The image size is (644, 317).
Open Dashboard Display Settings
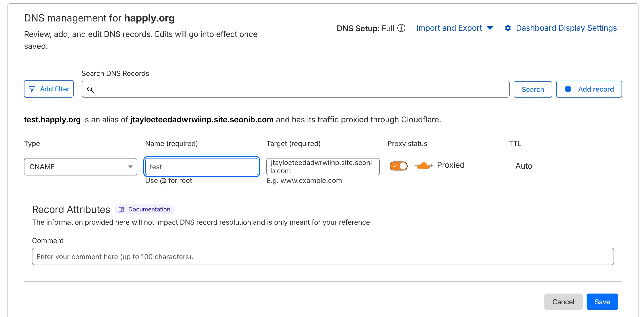coord(566,28)
